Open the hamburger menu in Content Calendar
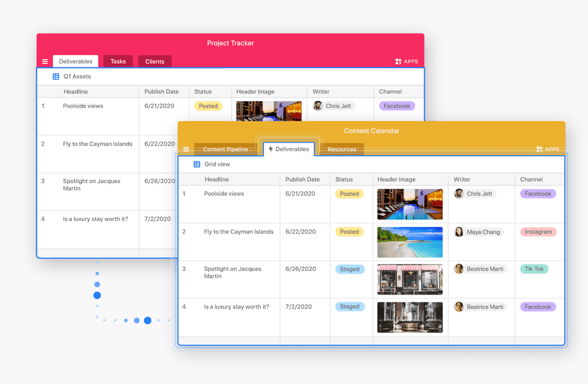 [x=186, y=149]
